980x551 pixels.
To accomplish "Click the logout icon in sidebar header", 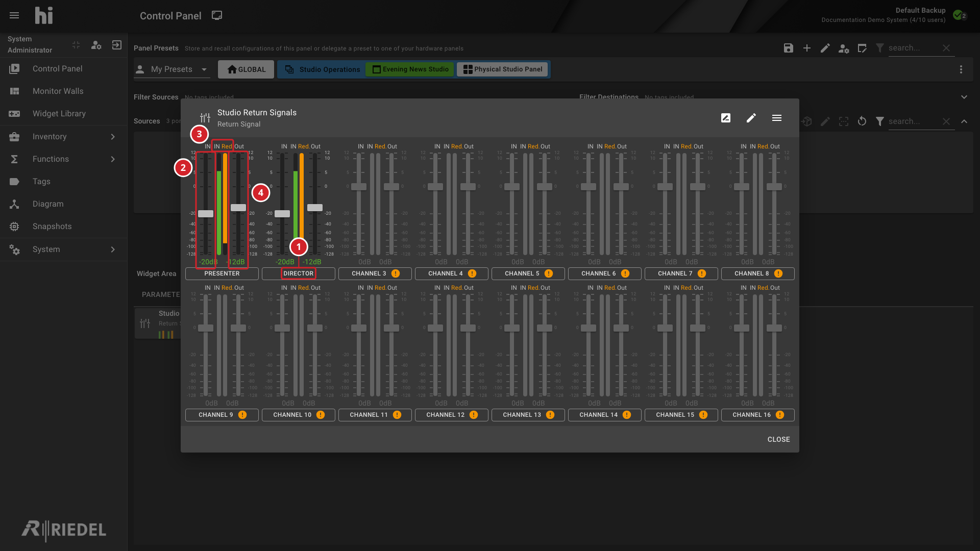I will (117, 45).
